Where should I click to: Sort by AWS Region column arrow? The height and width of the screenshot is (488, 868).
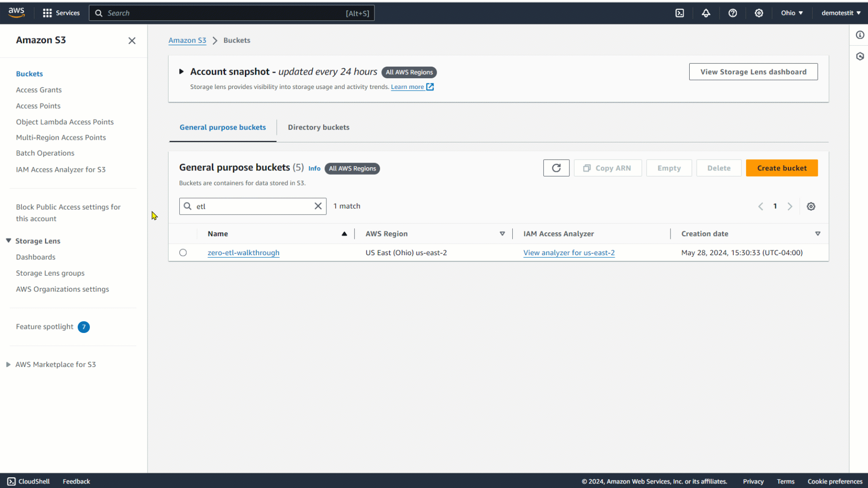(502, 234)
